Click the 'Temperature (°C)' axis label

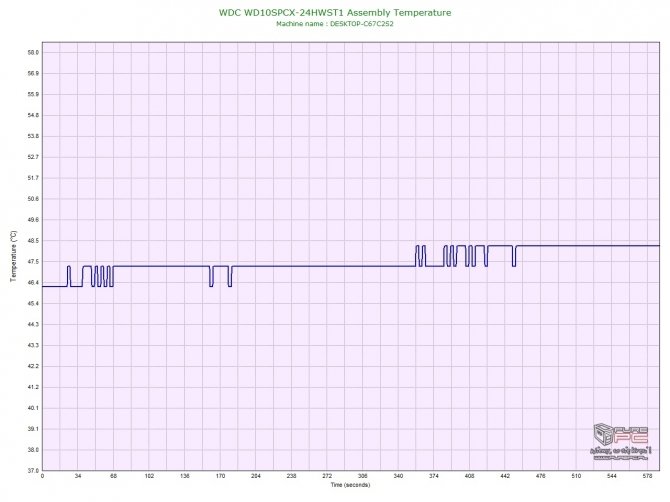14,256
